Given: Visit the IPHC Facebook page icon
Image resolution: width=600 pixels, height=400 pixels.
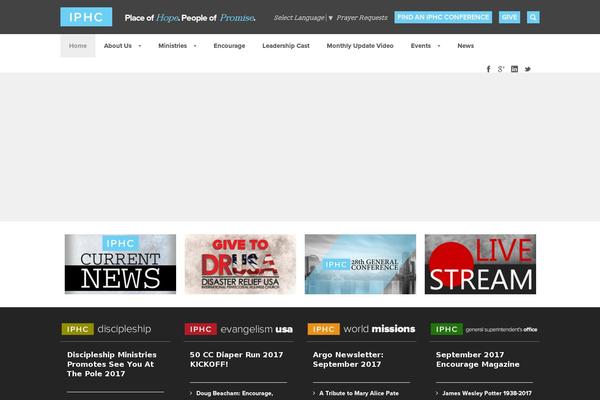Looking at the screenshot, I should click(488, 69).
